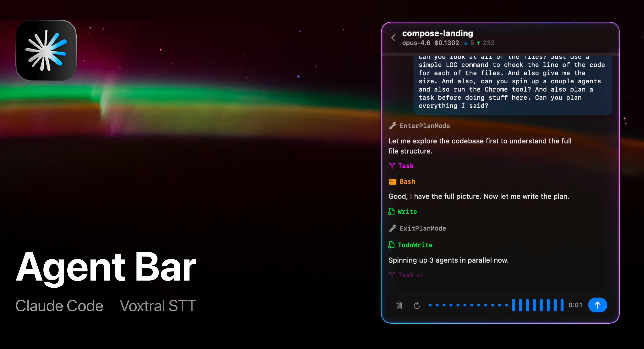Click the retry recording icon
Screen dimensions: 644x349
click(x=417, y=305)
